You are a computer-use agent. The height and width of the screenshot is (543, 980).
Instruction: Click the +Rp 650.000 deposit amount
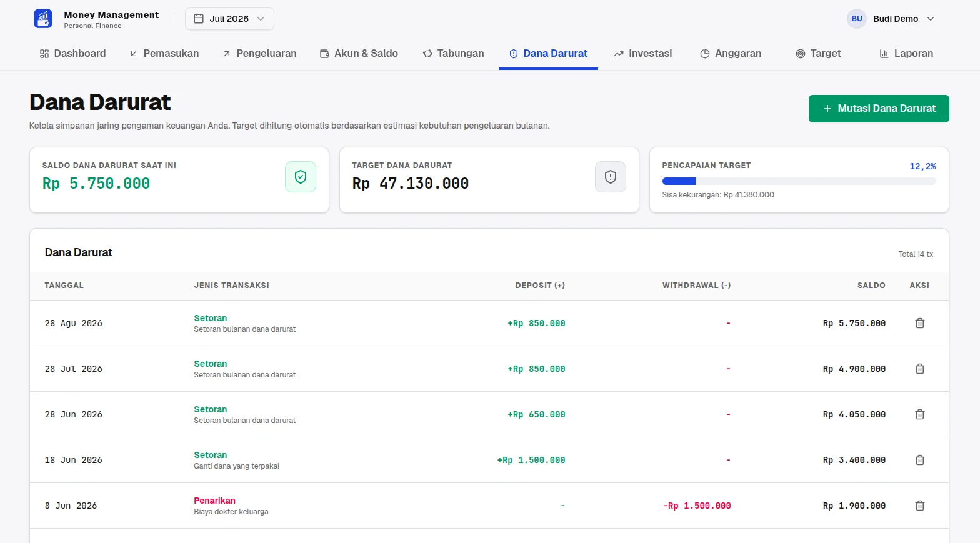[536, 414]
